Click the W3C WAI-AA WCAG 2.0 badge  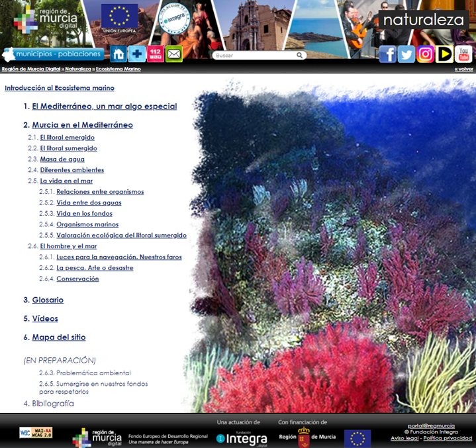click(x=36, y=433)
